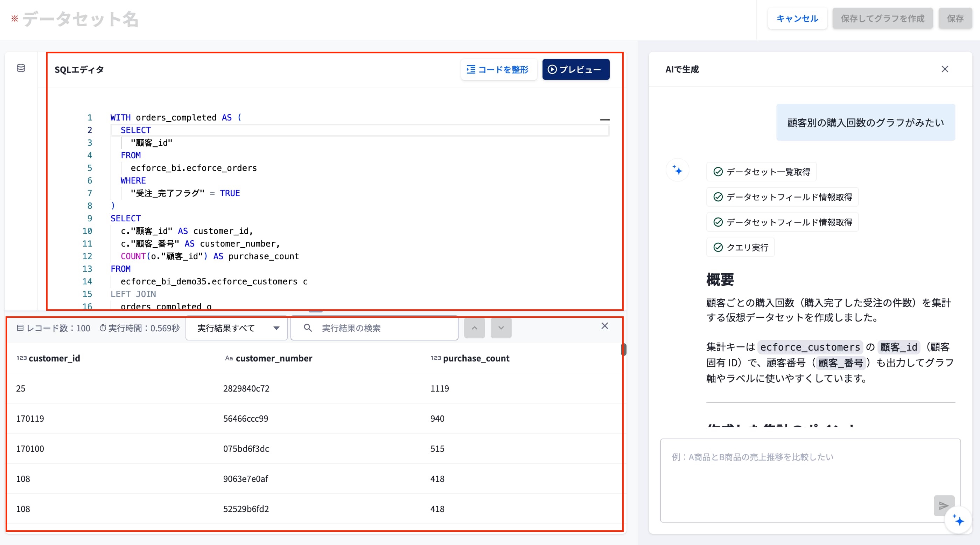980x545 pixels.
Task: Click the send message arrow icon
Action: pyautogui.click(x=944, y=505)
